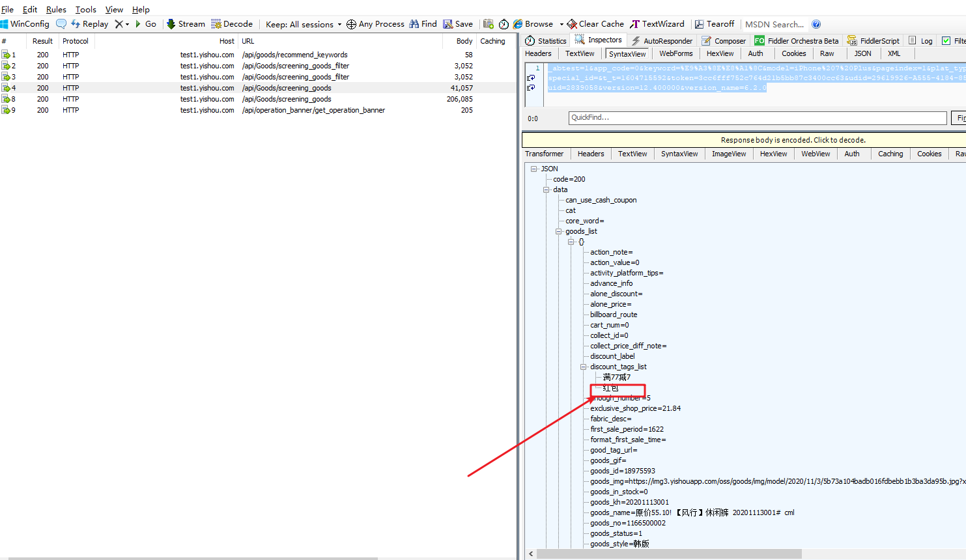Open the Tools menu

(x=86, y=9)
